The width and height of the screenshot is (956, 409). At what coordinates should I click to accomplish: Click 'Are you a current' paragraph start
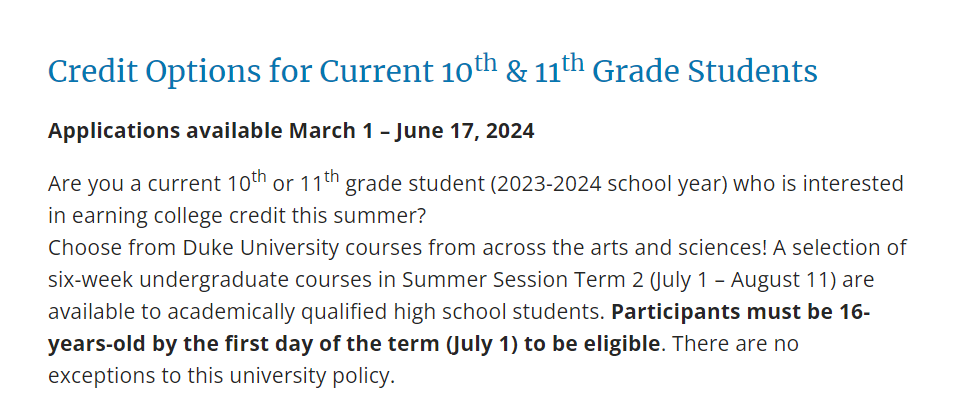click(x=132, y=184)
